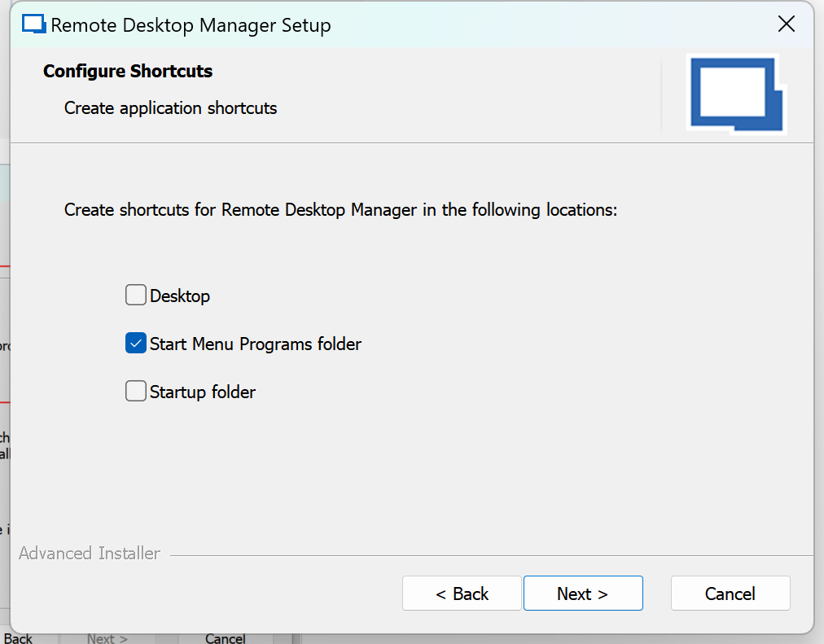Proceed by pressing the "Next >" button
Screen dimensions: 824x644
pos(583,594)
